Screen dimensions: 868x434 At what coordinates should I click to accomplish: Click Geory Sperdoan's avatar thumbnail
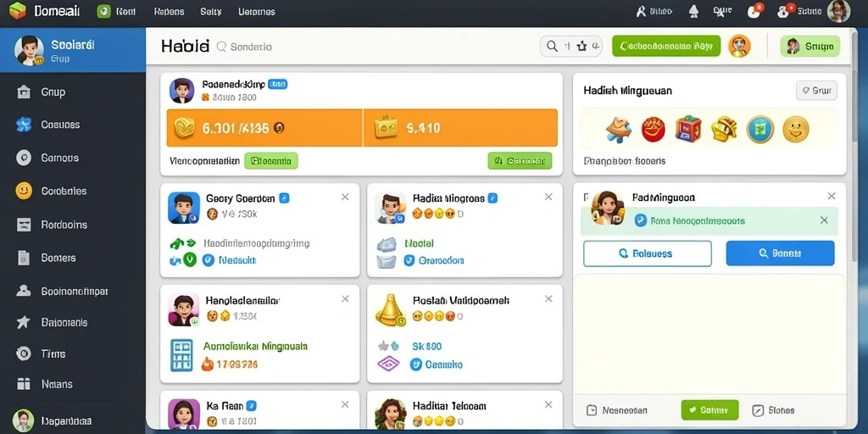[184, 208]
